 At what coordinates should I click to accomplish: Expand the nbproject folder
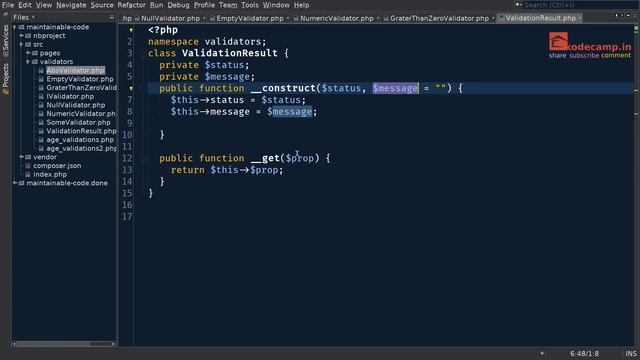pyautogui.click(x=21, y=36)
